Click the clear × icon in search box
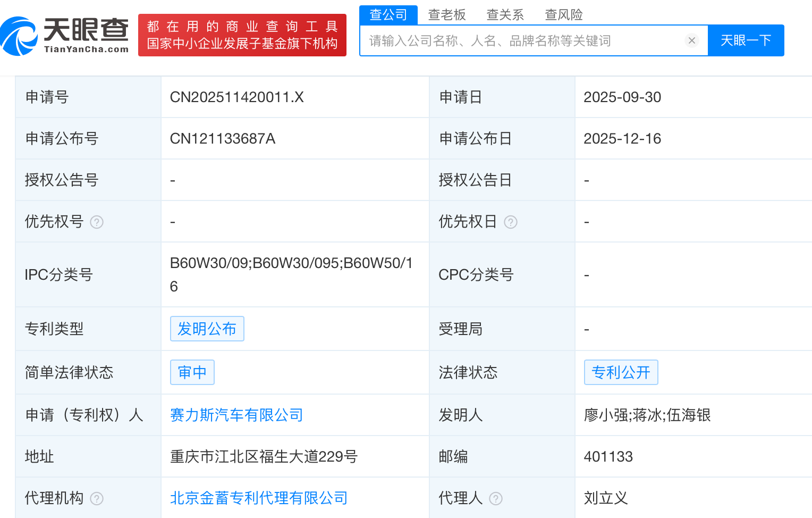 [691, 40]
